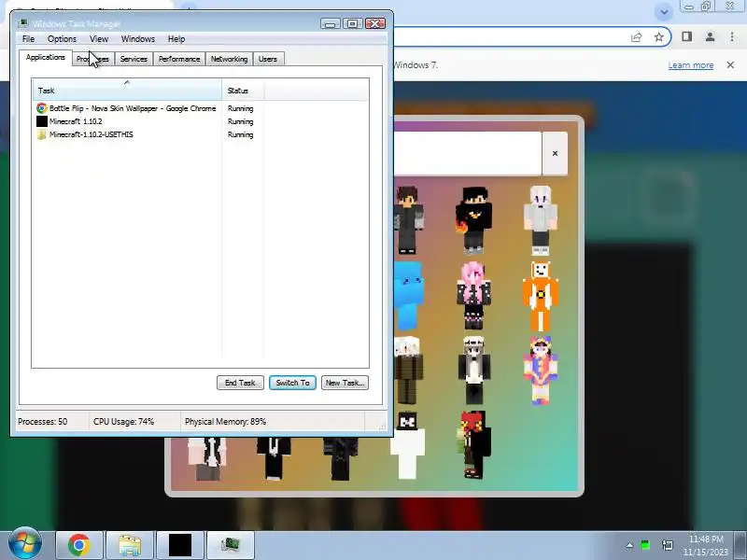Select the all-white skin with the black mask
747x560 pixels.
point(407,445)
